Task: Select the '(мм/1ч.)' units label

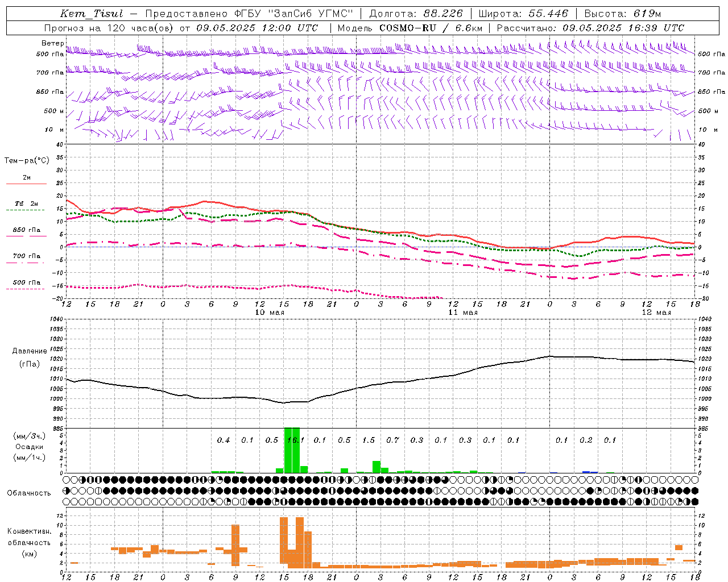Action: click(x=29, y=458)
